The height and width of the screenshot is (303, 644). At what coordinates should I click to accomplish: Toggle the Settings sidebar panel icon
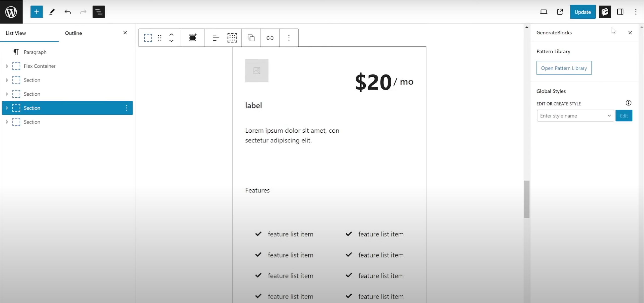tap(620, 12)
